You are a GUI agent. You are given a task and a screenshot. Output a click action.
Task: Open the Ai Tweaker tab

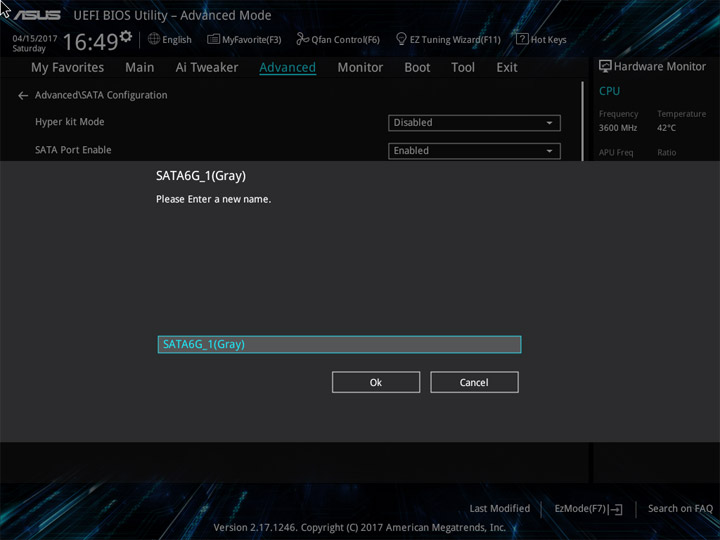pos(207,68)
